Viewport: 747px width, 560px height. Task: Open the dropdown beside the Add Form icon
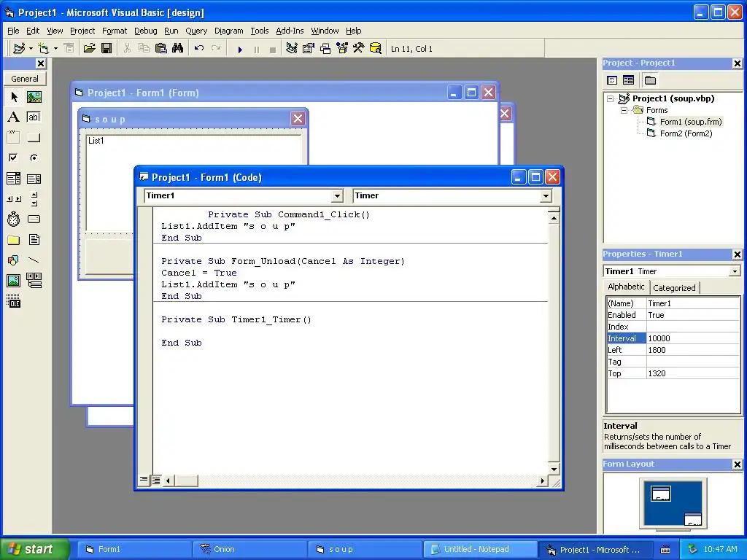55,48
